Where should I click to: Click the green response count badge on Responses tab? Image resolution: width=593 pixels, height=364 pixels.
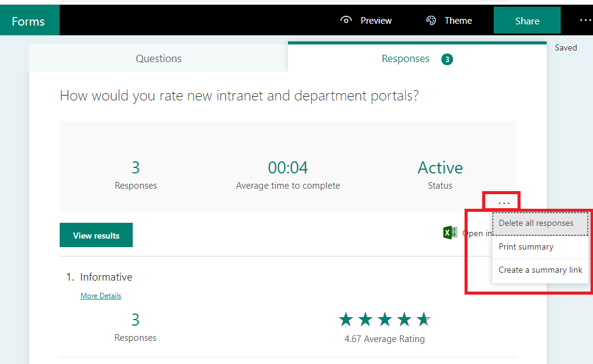pyautogui.click(x=447, y=59)
